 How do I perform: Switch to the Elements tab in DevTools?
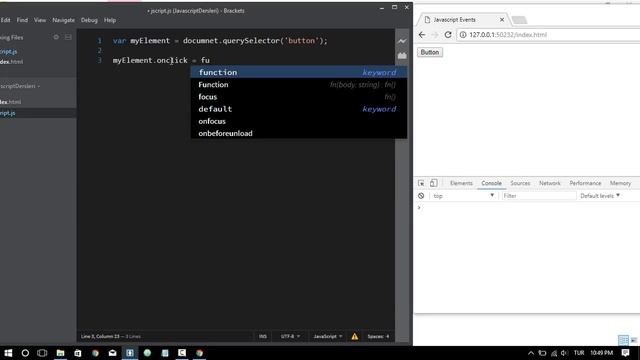pos(461,183)
